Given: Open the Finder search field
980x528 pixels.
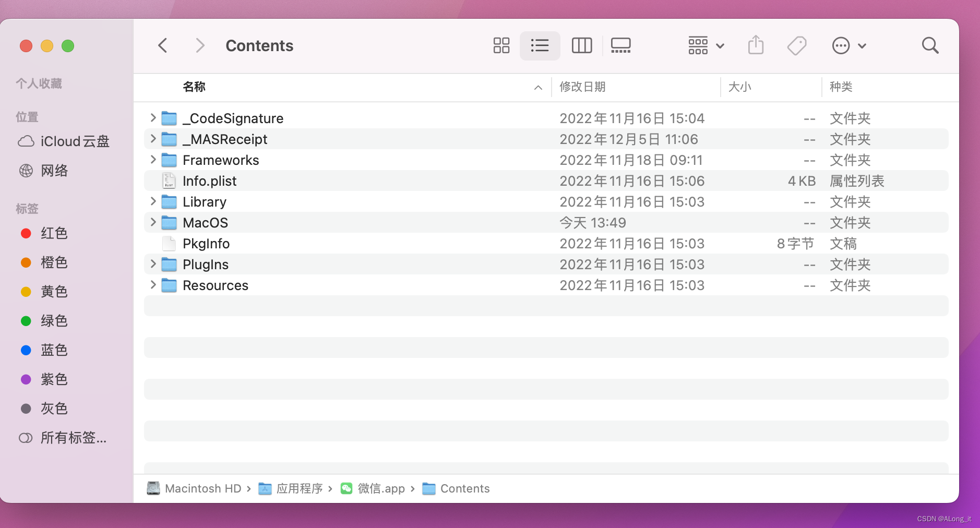Looking at the screenshot, I should tap(929, 46).
